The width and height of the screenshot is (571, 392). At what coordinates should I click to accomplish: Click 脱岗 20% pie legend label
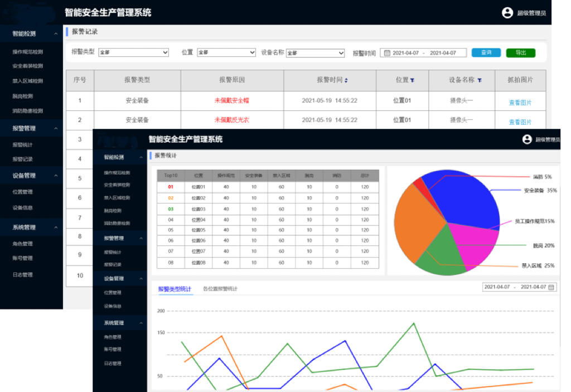click(544, 246)
